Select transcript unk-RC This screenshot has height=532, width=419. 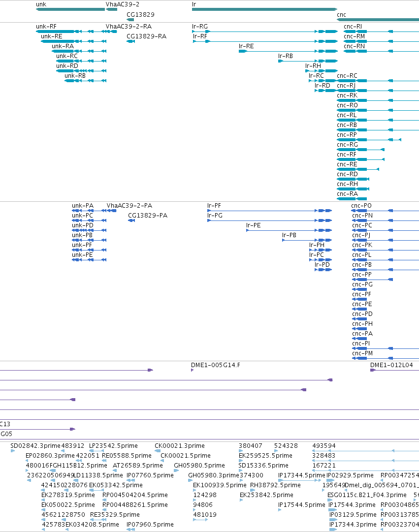pyautogui.click(x=81, y=61)
